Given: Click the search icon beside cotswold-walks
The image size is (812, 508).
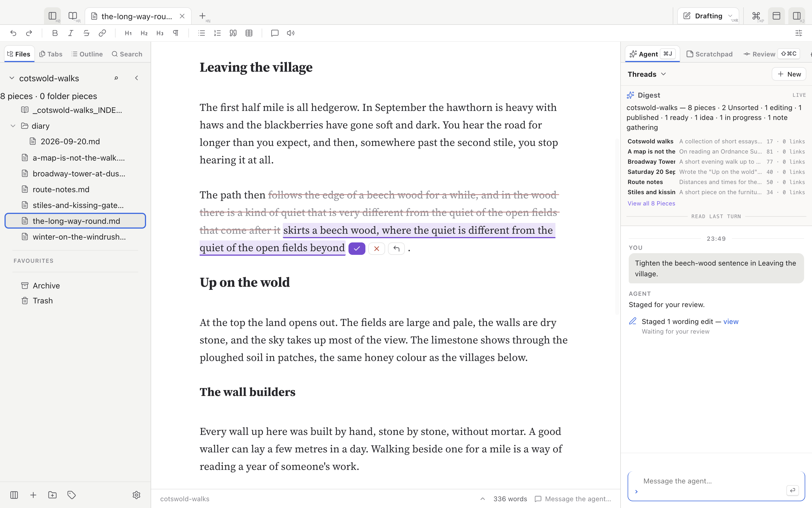Looking at the screenshot, I should click(116, 78).
